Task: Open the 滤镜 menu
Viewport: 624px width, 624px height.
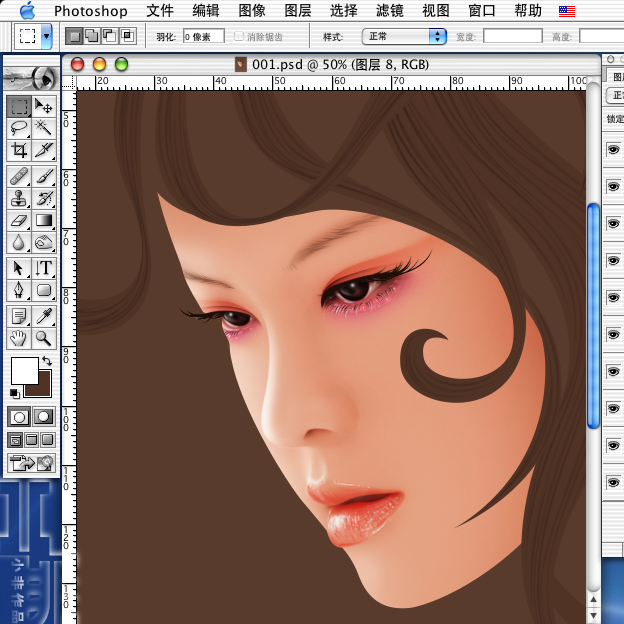Action: click(x=390, y=11)
